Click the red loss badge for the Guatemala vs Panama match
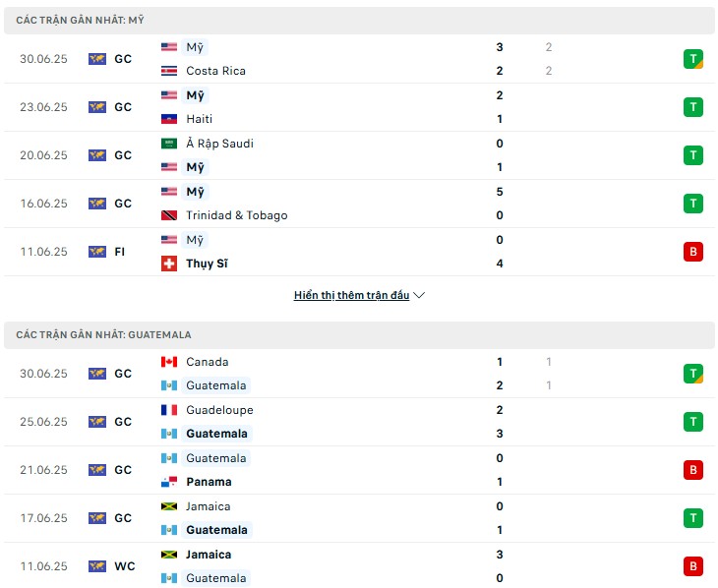The width and height of the screenshot is (718, 588). 692,470
